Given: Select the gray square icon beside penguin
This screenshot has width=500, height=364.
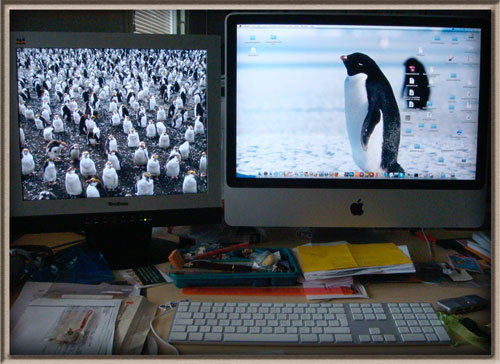Looking at the screenshot, I should pyautogui.click(x=407, y=117).
